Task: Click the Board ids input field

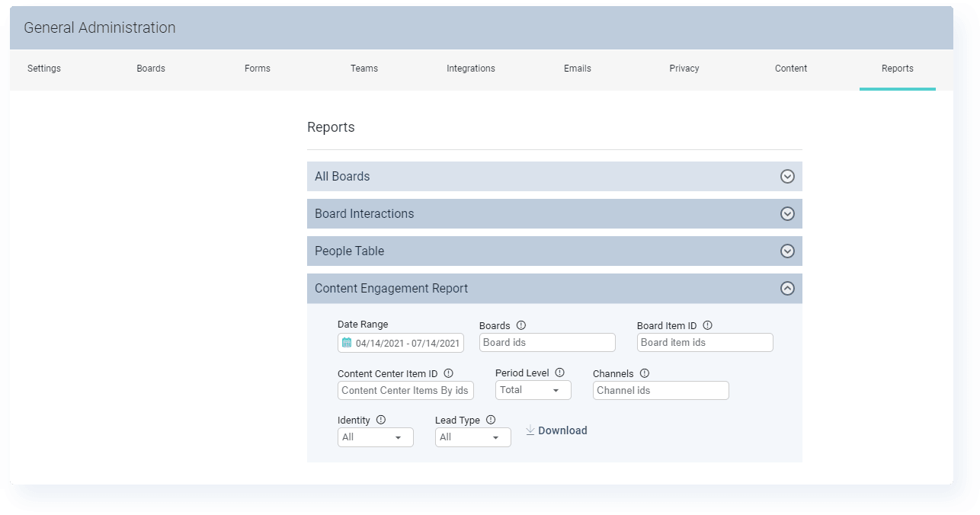Action: pyautogui.click(x=547, y=343)
